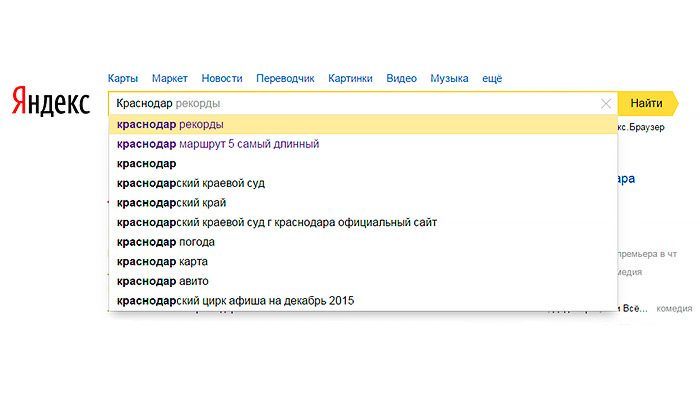700x420 pixels.
Task: Pick suggestion краснодарский краевой суд
Action: (x=363, y=183)
